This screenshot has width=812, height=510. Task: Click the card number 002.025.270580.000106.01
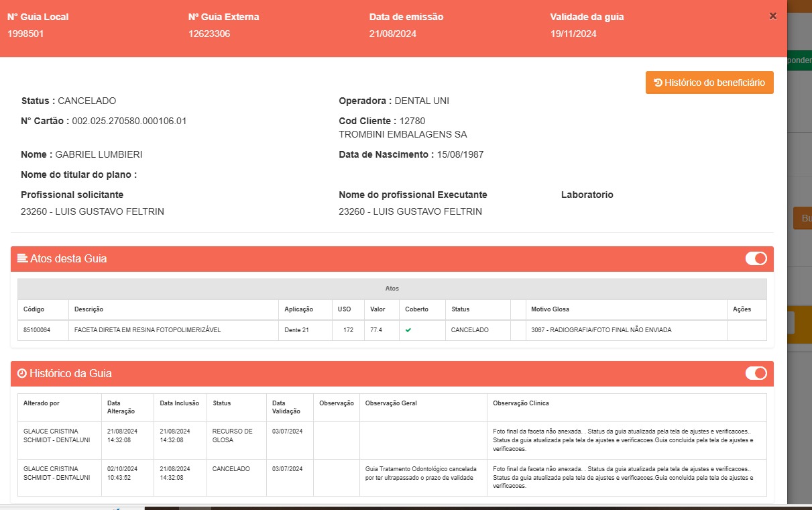point(129,121)
